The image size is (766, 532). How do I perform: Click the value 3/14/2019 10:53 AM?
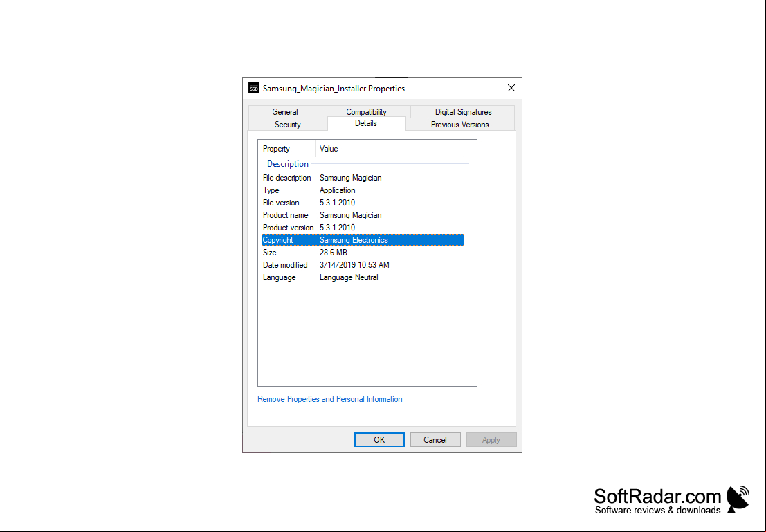[354, 265]
